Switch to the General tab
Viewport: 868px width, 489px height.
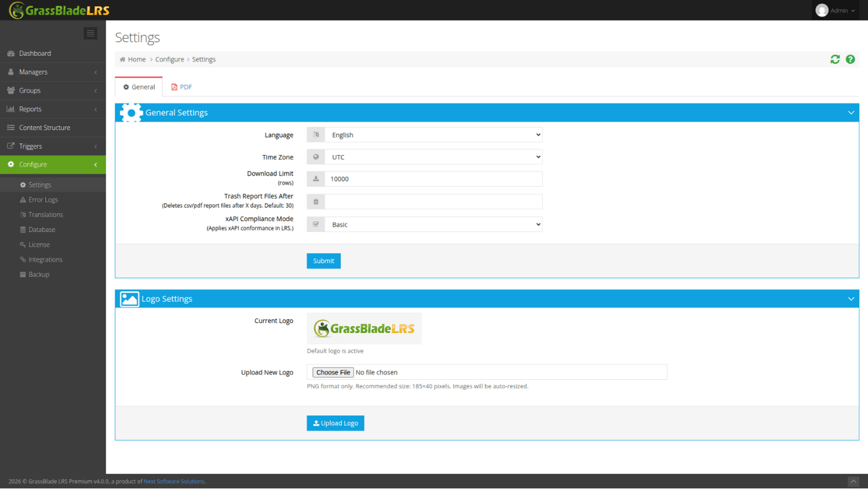tap(139, 87)
